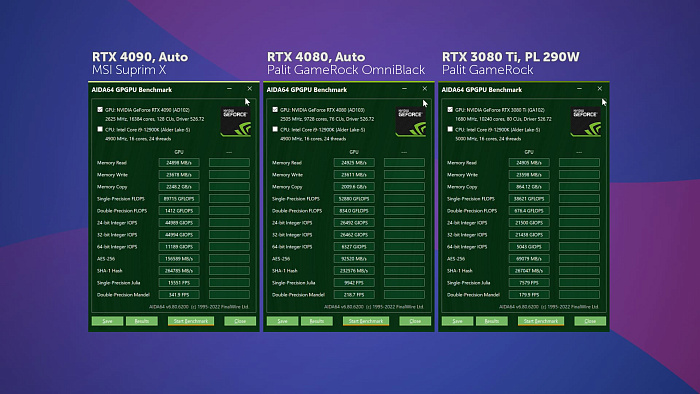Click Close button in RTX 4090 window

pyautogui.click(x=240, y=321)
